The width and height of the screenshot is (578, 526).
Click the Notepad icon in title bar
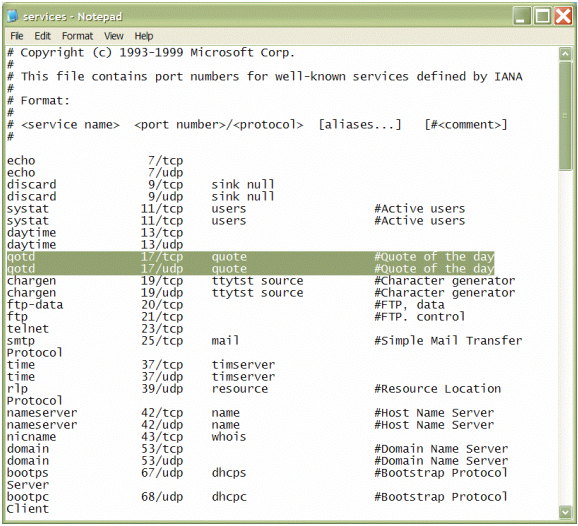coord(13,16)
